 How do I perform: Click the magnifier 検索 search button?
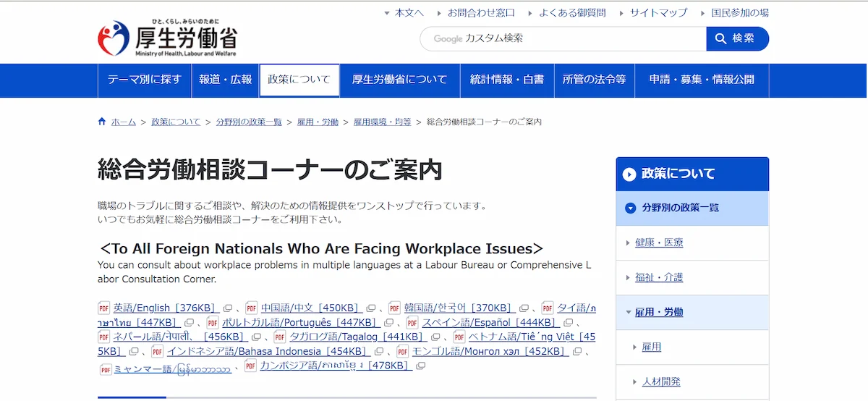[x=737, y=38]
